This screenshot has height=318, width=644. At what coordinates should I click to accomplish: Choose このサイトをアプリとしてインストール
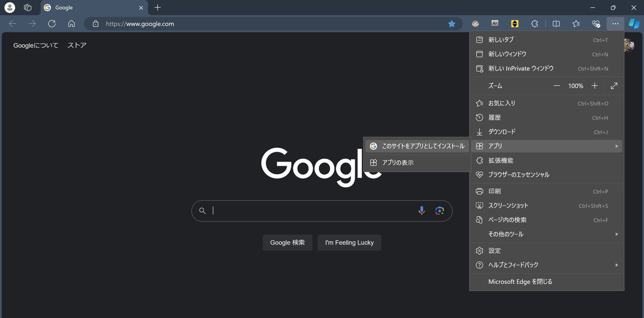point(417,146)
